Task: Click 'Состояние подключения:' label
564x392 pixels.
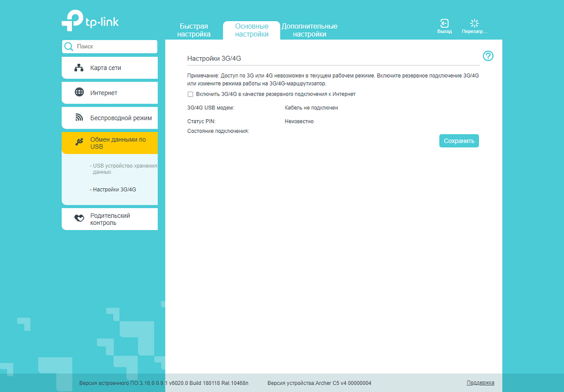Action: tap(218, 131)
